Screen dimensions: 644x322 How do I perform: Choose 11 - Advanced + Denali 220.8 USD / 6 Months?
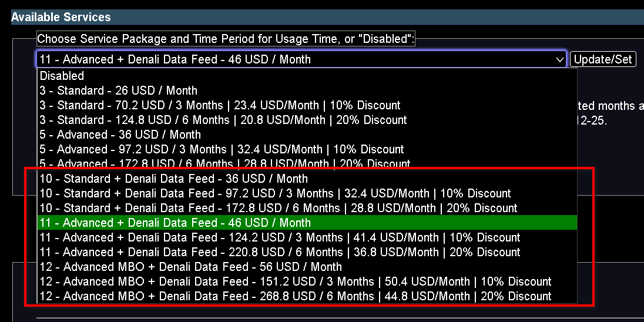(307, 251)
